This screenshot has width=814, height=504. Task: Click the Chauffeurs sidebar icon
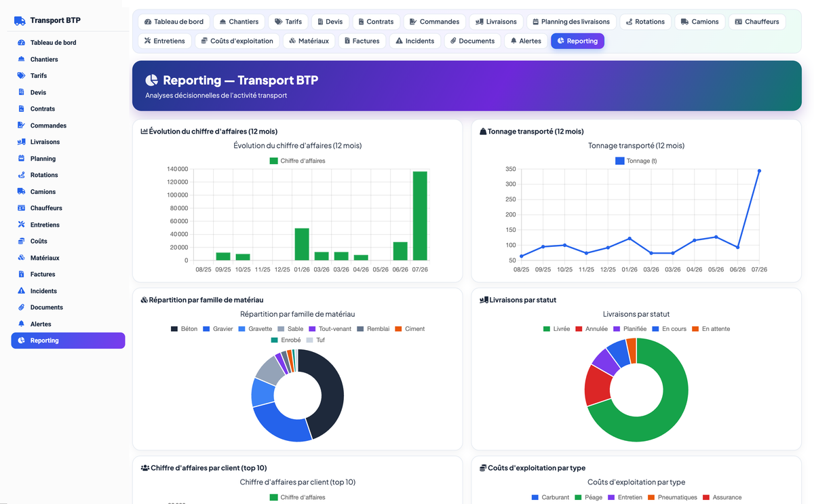click(21, 208)
